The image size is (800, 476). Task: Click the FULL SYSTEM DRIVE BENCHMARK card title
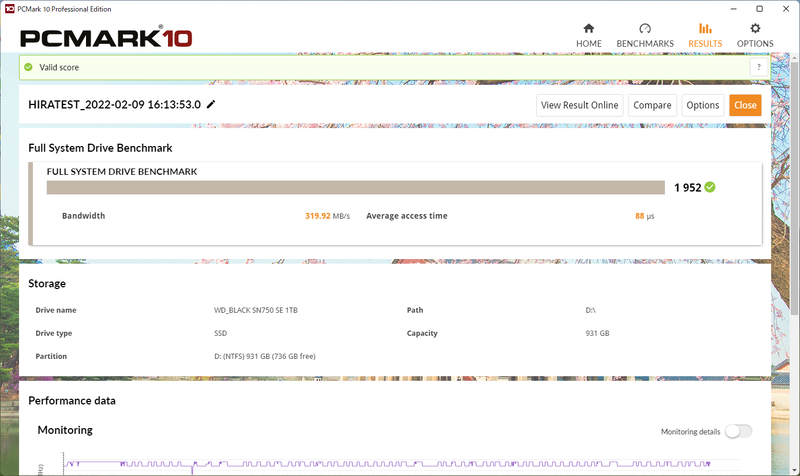[x=122, y=171]
